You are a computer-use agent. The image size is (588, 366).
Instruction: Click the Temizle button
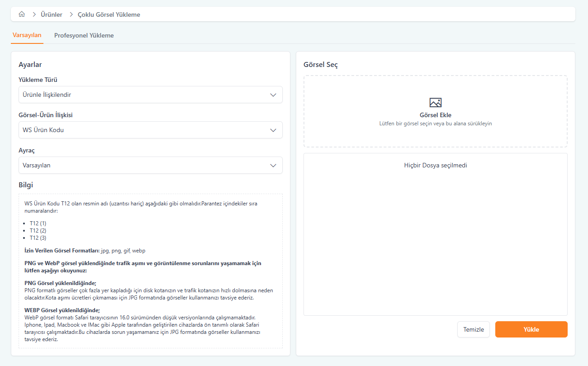coord(474,329)
